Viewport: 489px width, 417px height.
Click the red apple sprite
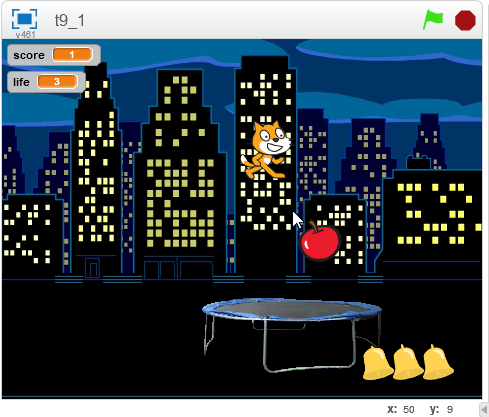click(x=320, y=240)
